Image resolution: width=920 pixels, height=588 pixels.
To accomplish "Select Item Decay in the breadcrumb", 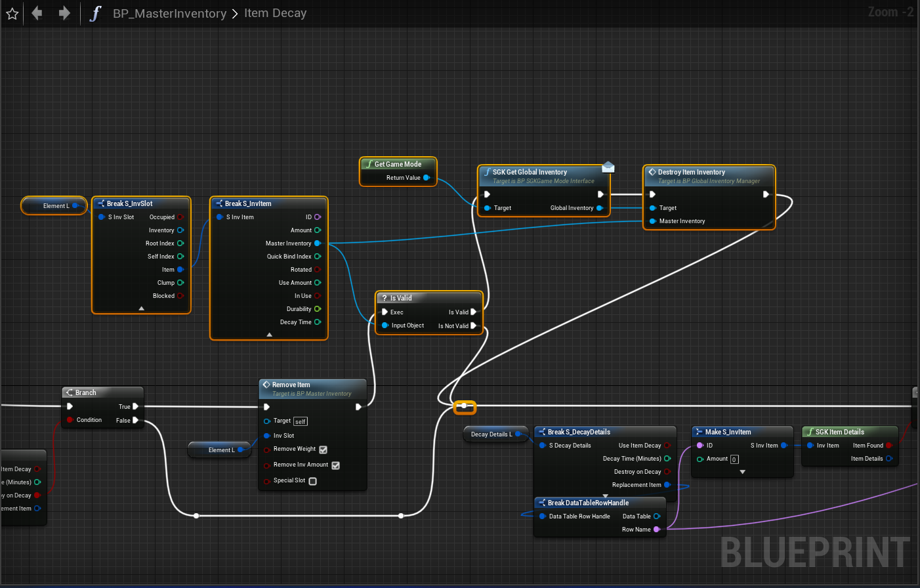I will (275, 13).
